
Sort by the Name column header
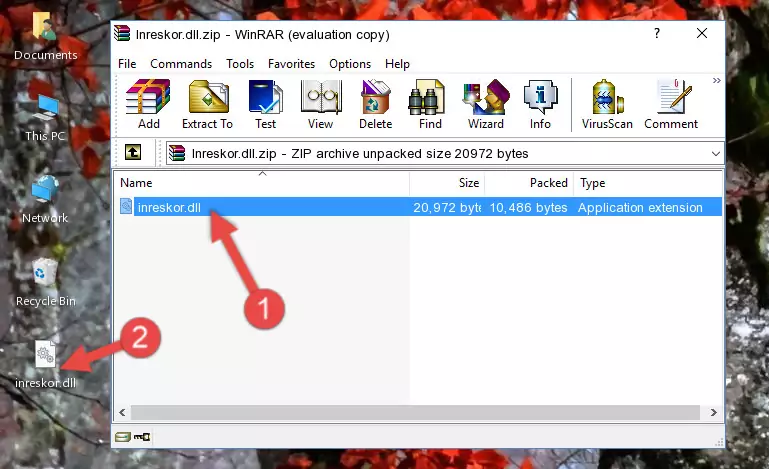tap(262, 183)
